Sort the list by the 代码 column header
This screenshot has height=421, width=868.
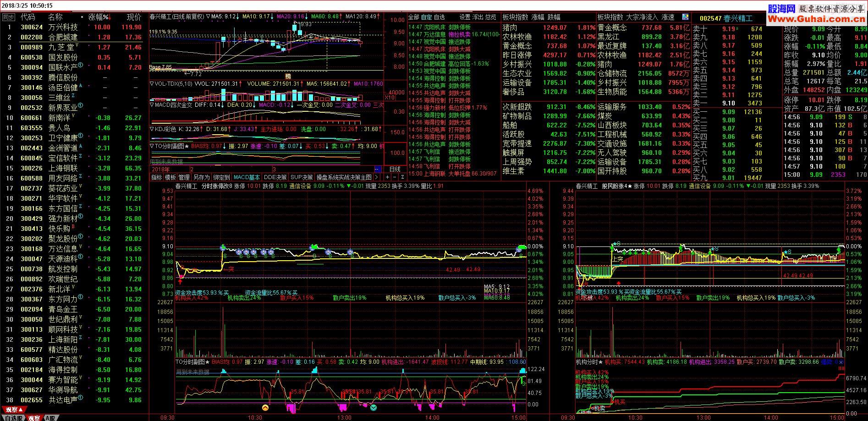(x=27, y=17)
